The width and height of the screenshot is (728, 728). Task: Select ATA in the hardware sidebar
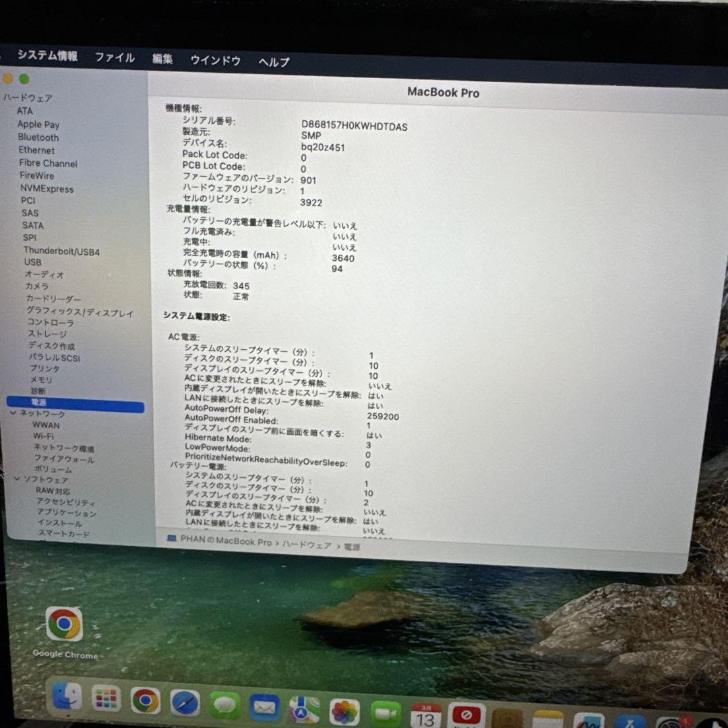point(25,111)
